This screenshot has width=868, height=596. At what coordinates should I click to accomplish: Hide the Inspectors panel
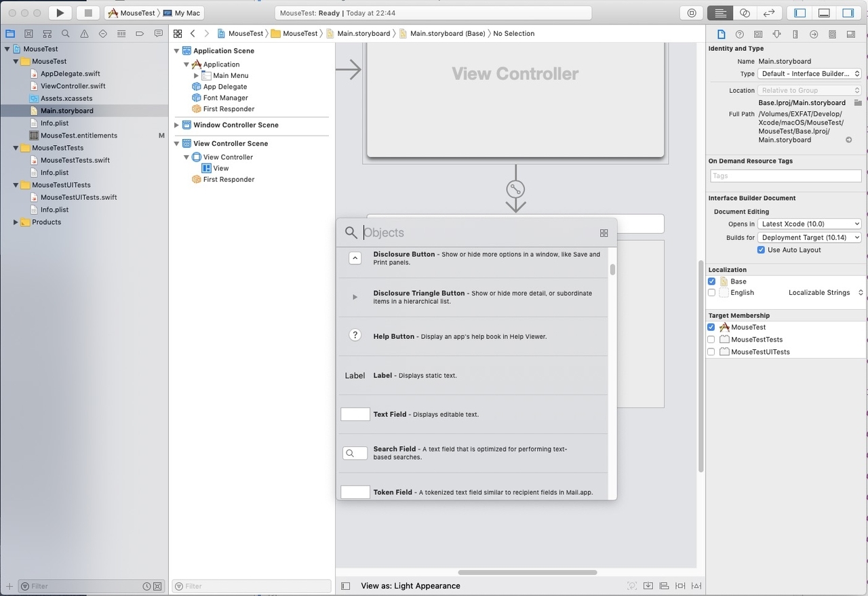coord(848,13)
